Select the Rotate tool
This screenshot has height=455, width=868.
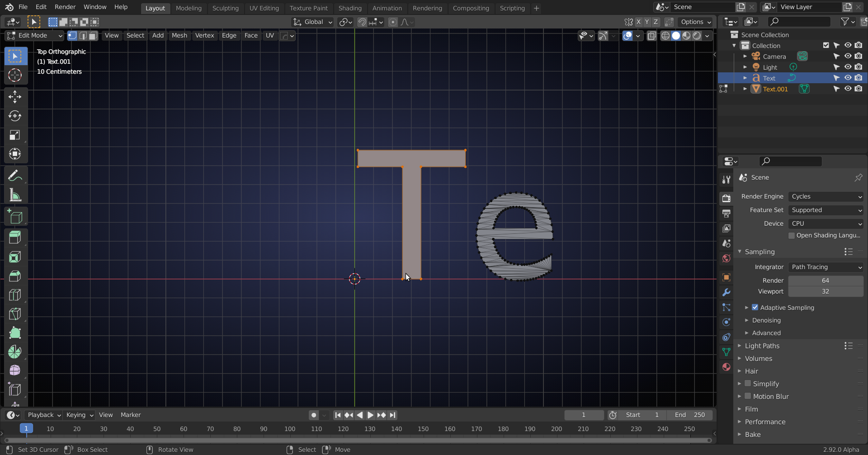click(15, 116)
